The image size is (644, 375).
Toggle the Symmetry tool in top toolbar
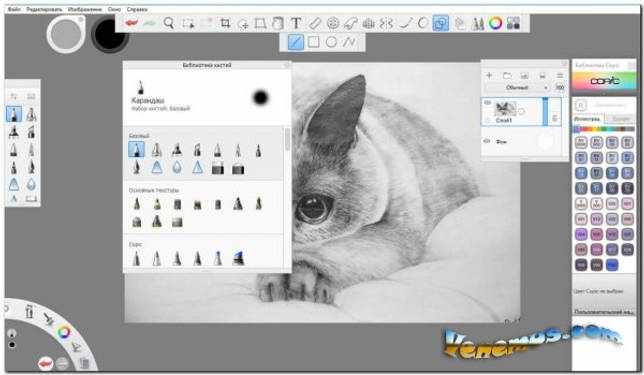pos(386,23)
